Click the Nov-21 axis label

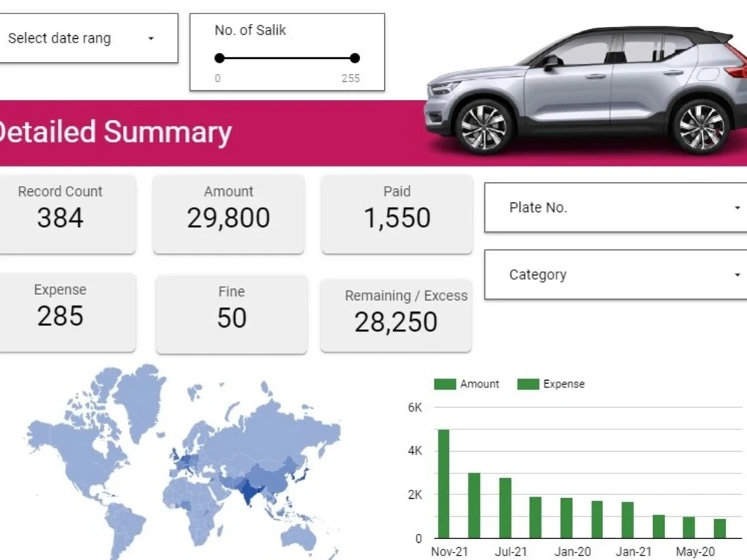(x=450, y=552)
